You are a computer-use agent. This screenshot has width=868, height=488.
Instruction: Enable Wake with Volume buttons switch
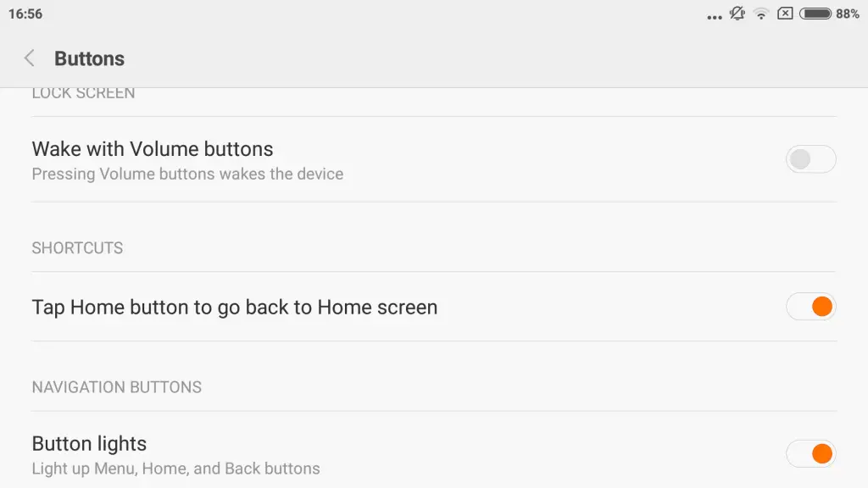tap(810, 159)
